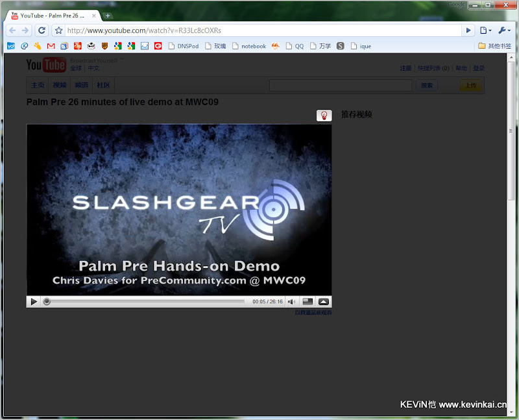Open the notebook bookmark

coord(249,46)
